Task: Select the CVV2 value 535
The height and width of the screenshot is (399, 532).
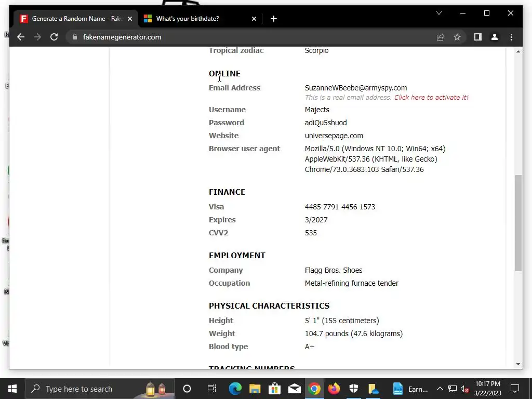Action: pyautogui.click(x=311, y=233)
